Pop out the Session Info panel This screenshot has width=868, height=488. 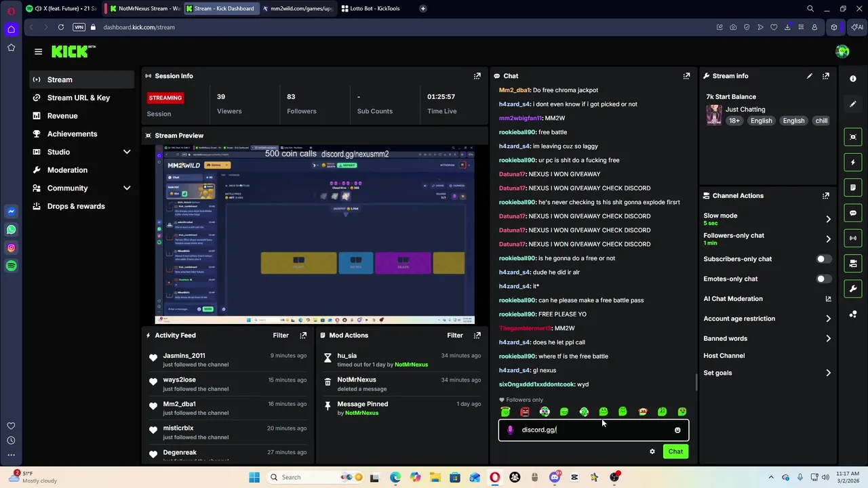(477, 76)
